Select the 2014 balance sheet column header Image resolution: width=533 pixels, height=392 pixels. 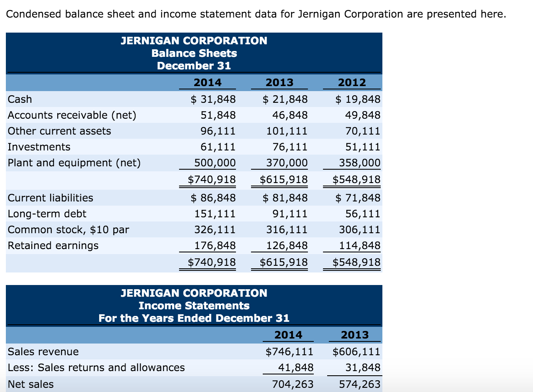(208, 82)
